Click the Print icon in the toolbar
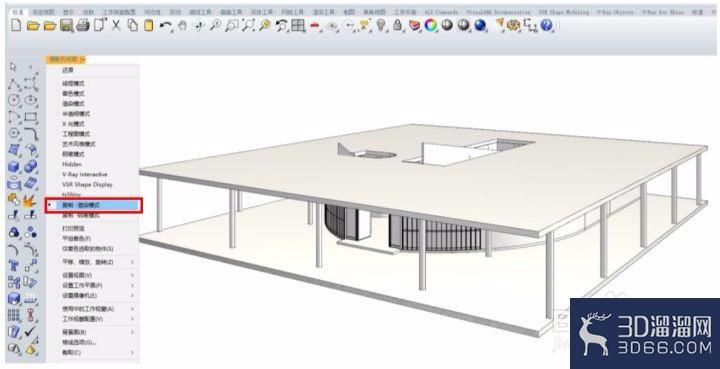 [x=83, y=26]
